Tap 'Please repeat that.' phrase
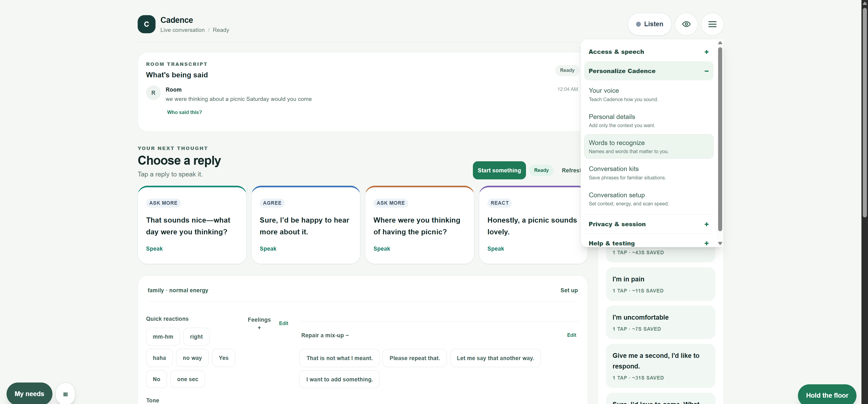 coord(415,358)
